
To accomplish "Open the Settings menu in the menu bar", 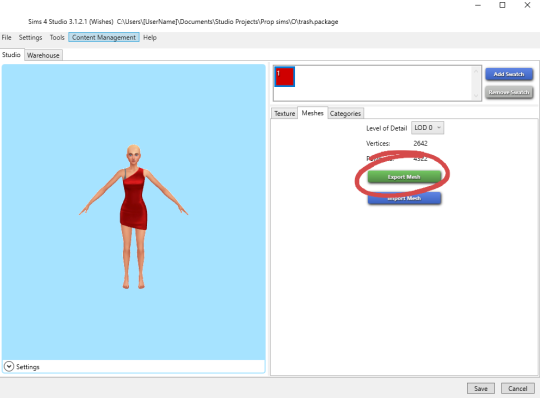I will tap(30, 37).
